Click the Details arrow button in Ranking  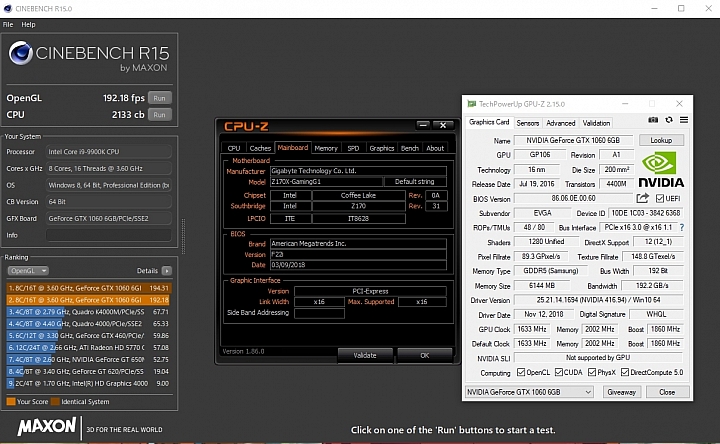point(167,271)
